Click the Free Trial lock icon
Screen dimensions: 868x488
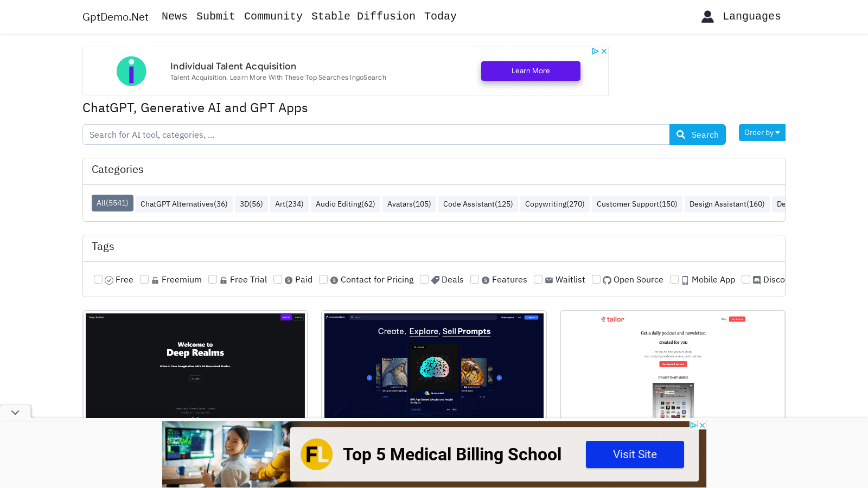tap(224, 280)
